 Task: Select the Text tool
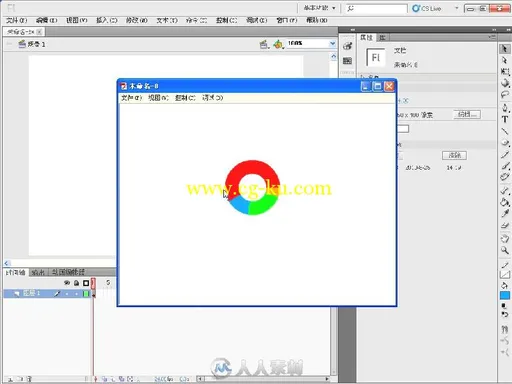coord(505,119)
